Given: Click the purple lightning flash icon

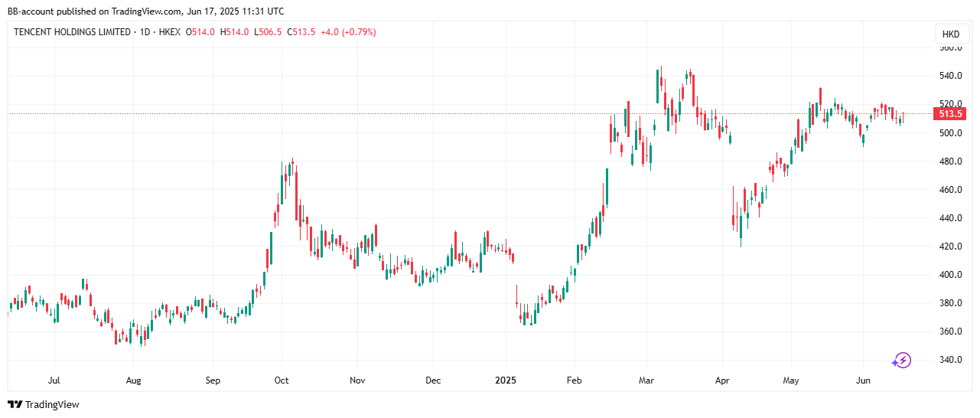Looking at the screenshot, I should pyautogui.click(x=902, y=360).
